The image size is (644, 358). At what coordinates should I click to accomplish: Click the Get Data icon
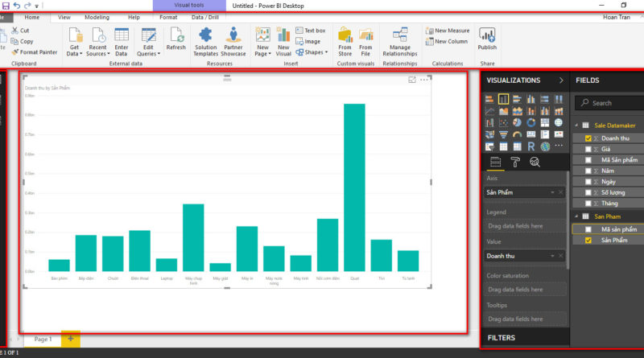click(74, 35)
